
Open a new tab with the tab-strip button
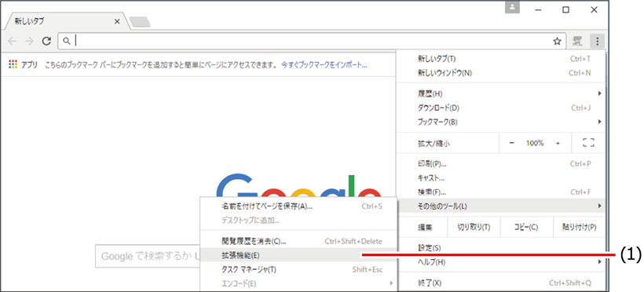(140, 22)
